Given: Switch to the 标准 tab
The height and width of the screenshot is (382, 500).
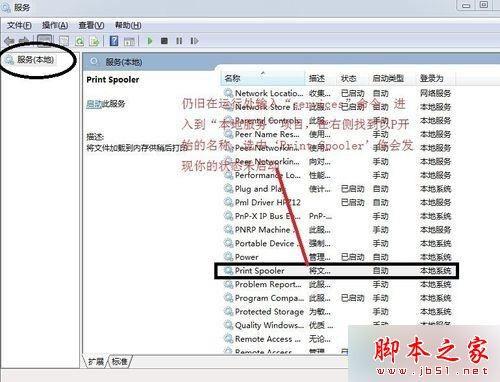Looking at the screenshot, I should 120,361.
